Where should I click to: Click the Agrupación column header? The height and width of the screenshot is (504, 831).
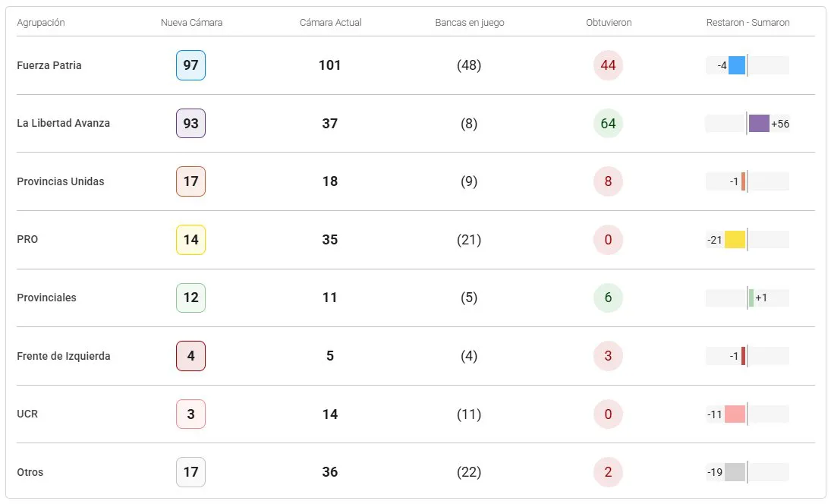pos(41,23)
